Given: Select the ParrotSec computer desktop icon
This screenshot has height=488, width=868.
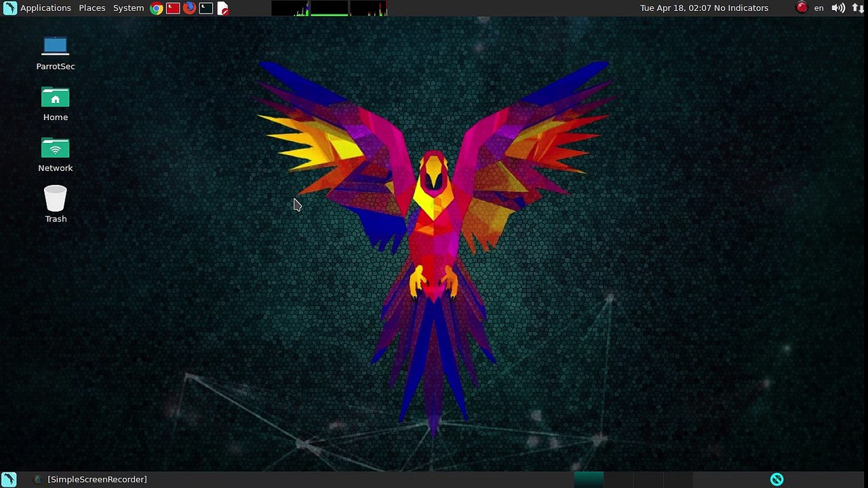Looking at the screenshot, I should point(56,54).
